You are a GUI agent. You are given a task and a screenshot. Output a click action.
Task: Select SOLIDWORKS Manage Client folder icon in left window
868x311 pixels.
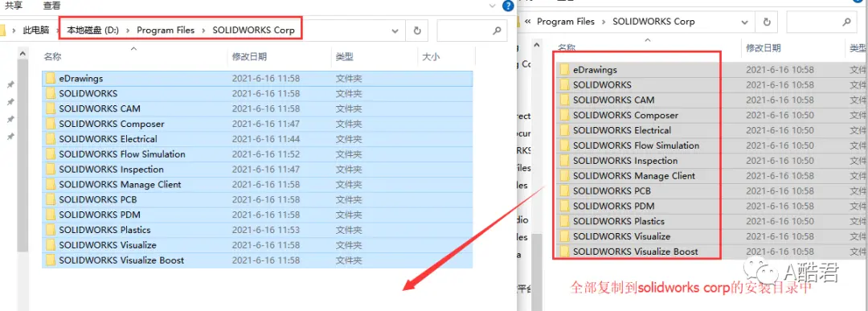[51, 184]
